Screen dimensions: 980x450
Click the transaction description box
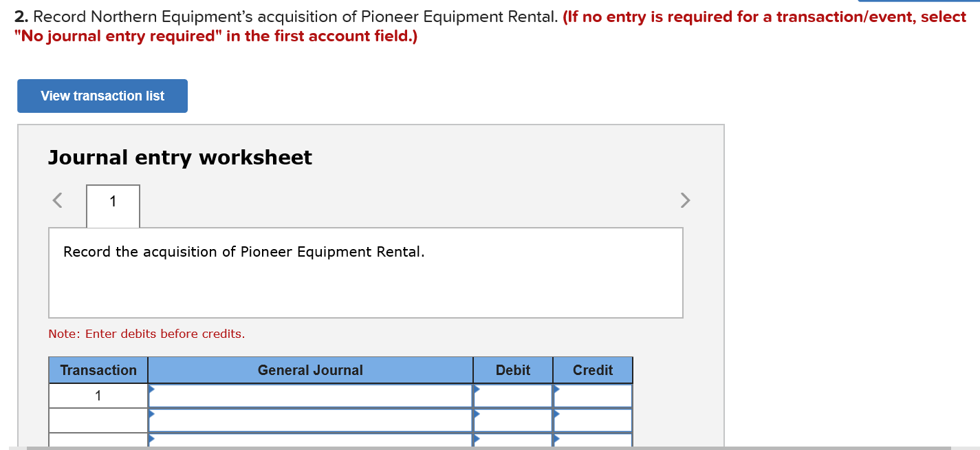(x=365, y=272)
